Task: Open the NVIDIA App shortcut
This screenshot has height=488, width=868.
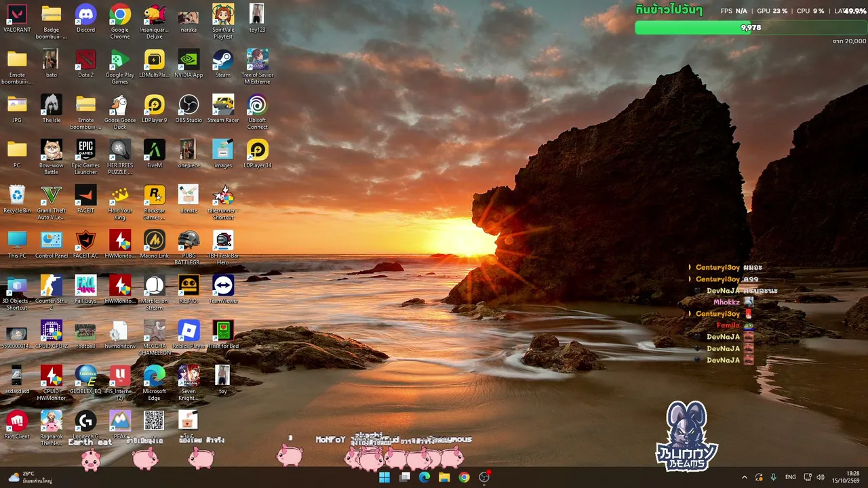Action: click(x=189, y=64)
